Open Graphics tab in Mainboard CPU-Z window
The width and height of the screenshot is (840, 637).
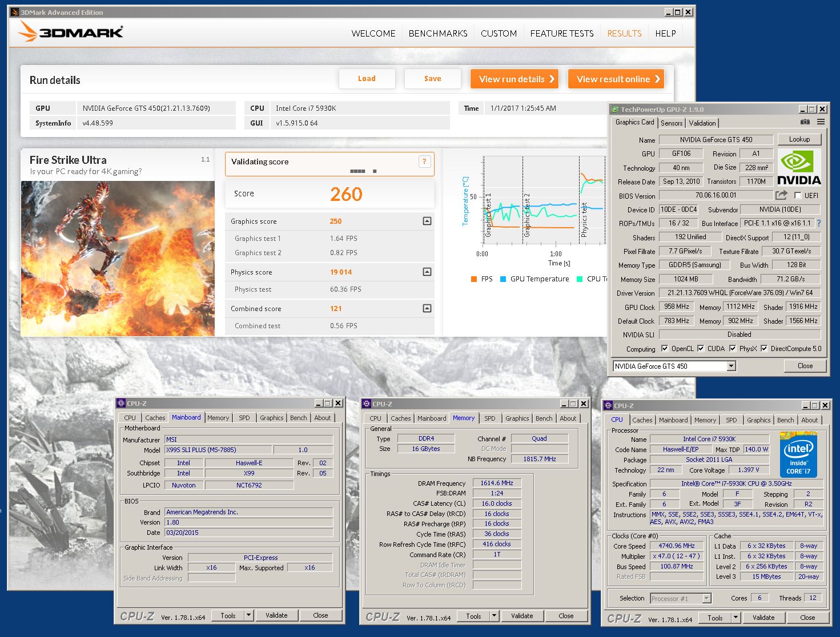[x=271, y=418]
